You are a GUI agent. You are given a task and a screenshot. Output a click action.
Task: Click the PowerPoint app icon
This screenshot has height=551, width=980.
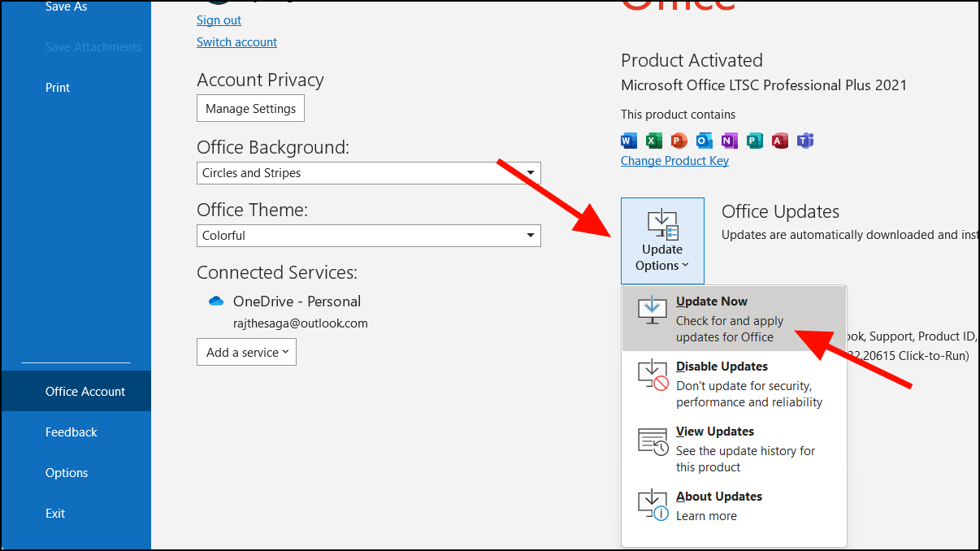[679, 141]
